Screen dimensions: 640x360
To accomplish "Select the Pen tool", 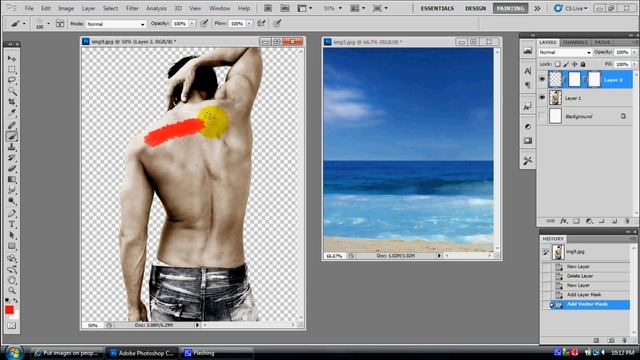I will (x=12, y=213).
